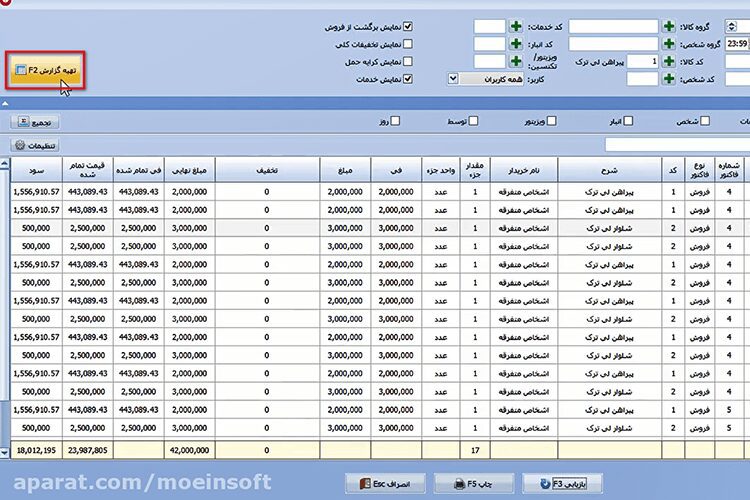Sort by کد column header
Screen dimensions: 750x500
(x=673, y=170)
